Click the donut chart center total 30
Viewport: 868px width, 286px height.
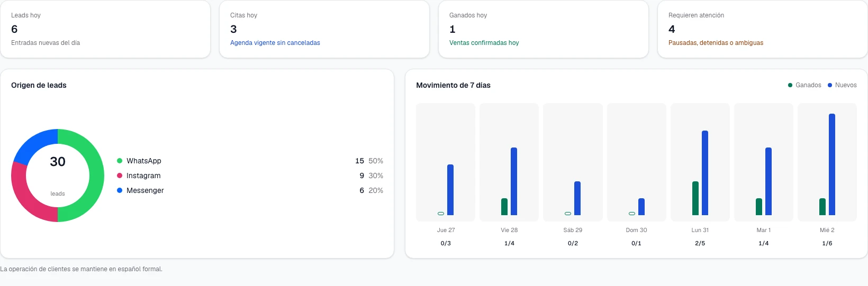[58, 162]
